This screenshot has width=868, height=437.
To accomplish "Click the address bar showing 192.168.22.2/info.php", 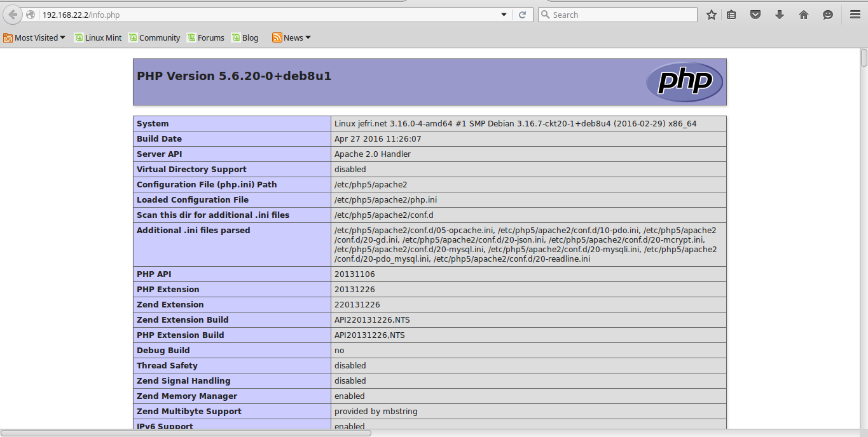I will coord(267,15).
